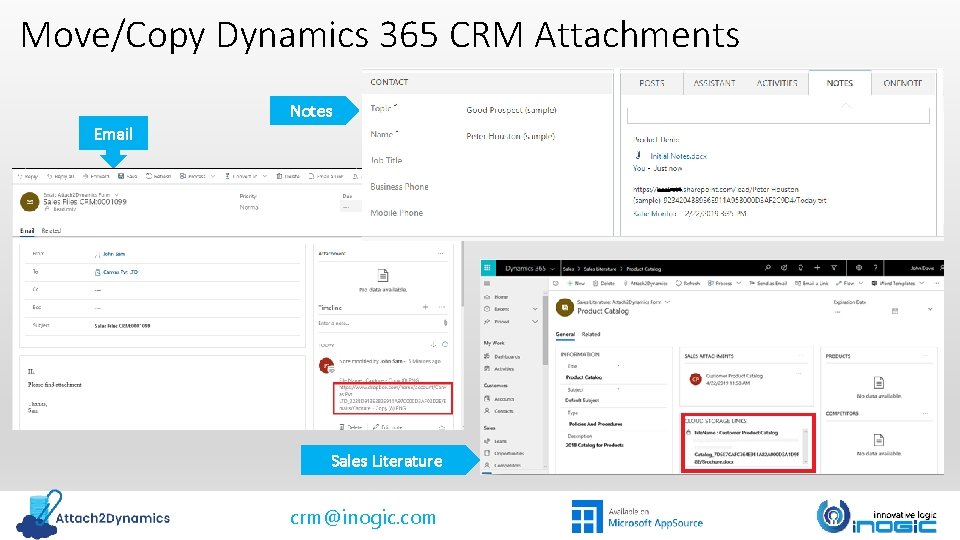
Task: Open Leads in the sidebar
Action: point(496,441)
